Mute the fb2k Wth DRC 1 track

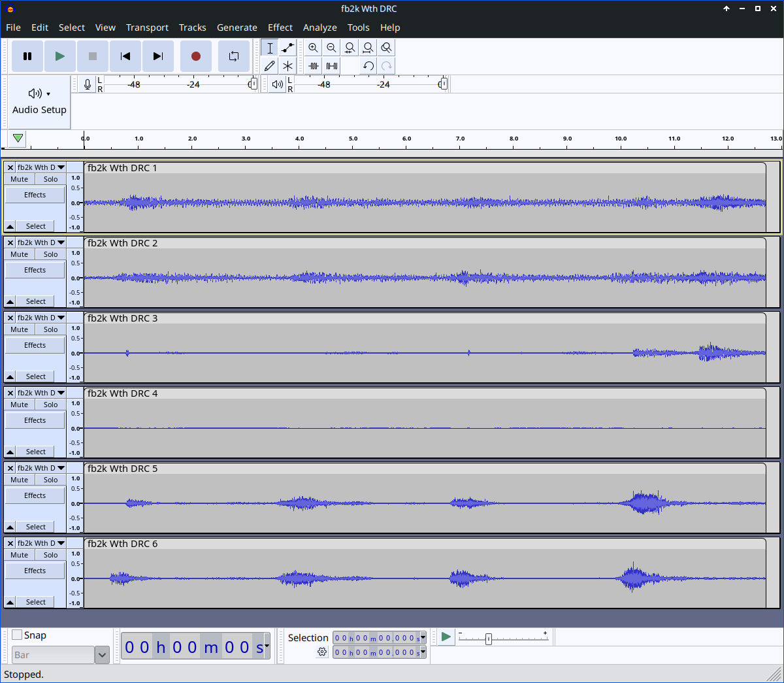(x=20, y=179)
